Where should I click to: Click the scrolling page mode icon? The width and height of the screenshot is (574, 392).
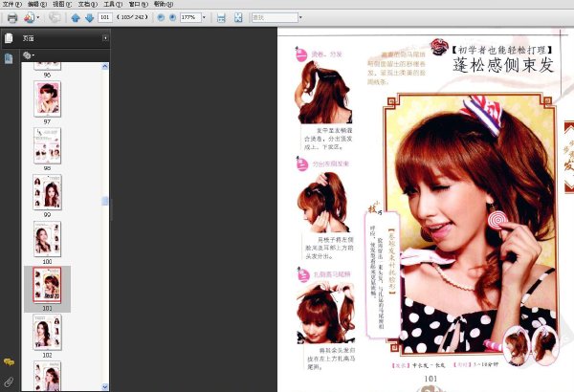click(x=221, y=17)
